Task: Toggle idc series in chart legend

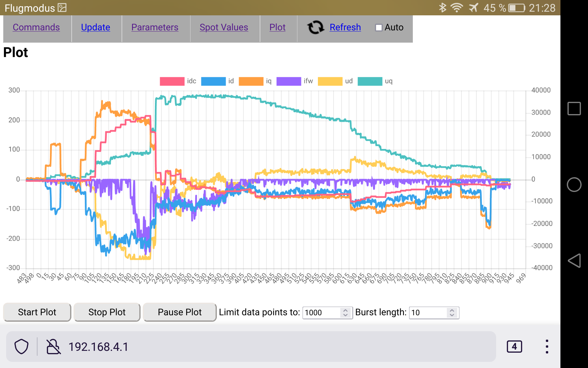Action: click(172, 81)
